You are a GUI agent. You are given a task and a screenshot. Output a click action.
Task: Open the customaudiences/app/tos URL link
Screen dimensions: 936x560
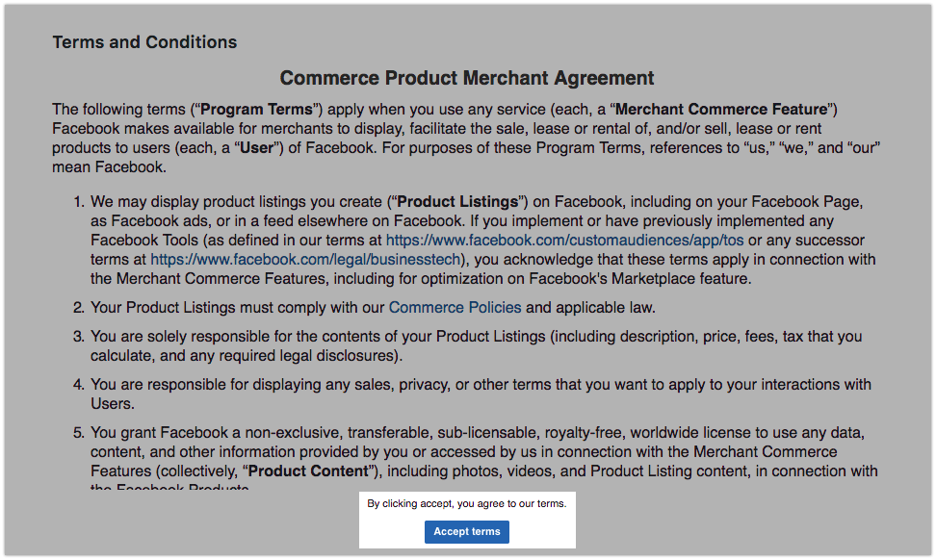click(x=564, y=240)
